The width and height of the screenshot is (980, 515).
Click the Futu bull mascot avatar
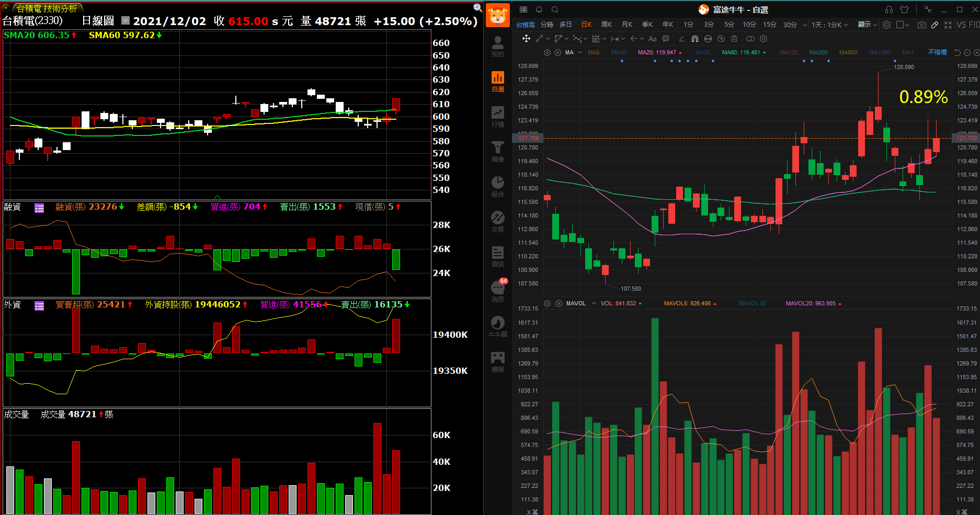click(x=498, y=15)
